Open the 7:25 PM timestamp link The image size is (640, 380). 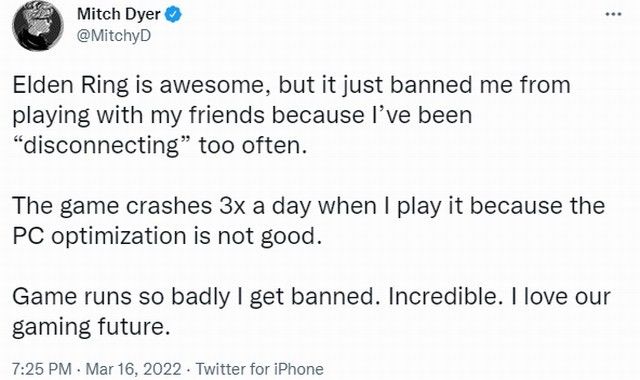42,369
